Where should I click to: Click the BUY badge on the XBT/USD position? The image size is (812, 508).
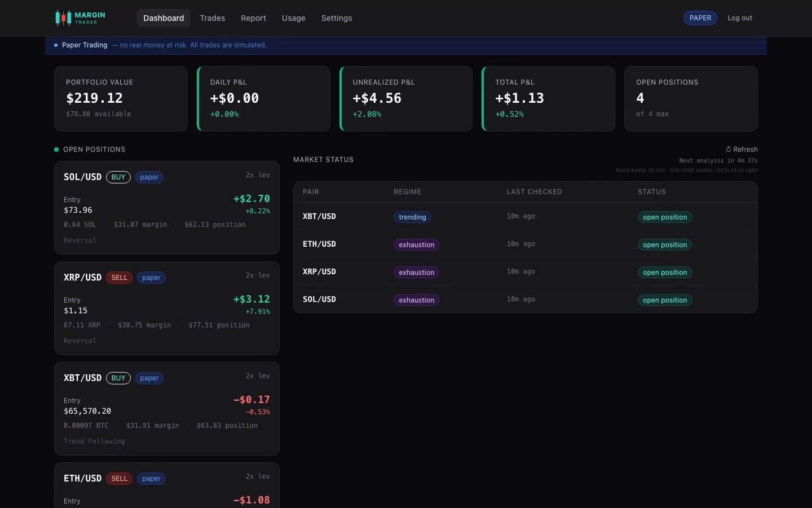118,378
